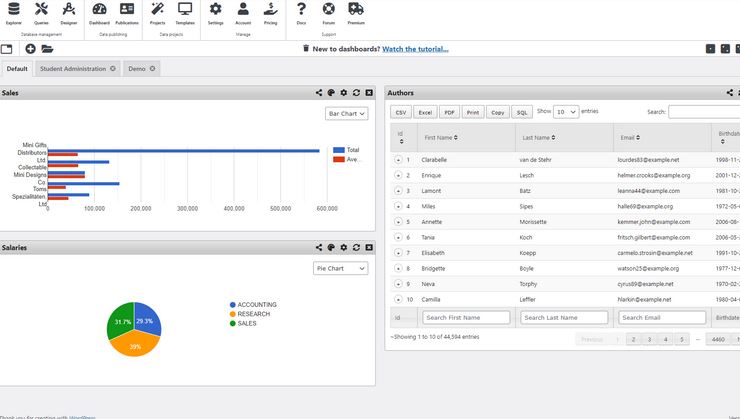Open the Docs help icon
The width and height of the screenshot is (740, 419).
(x=301, y=13)
